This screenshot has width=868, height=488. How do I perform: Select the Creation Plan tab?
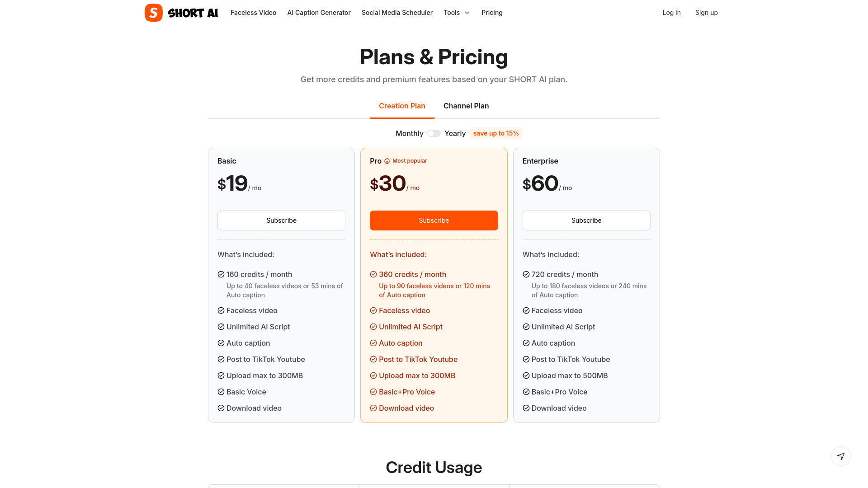(x=402, y=106)
